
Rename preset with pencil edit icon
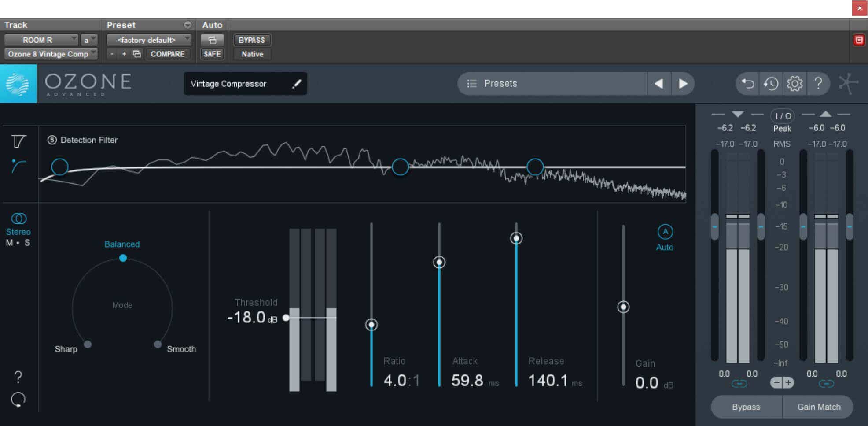pyautogui.click(x=297, y=84)
